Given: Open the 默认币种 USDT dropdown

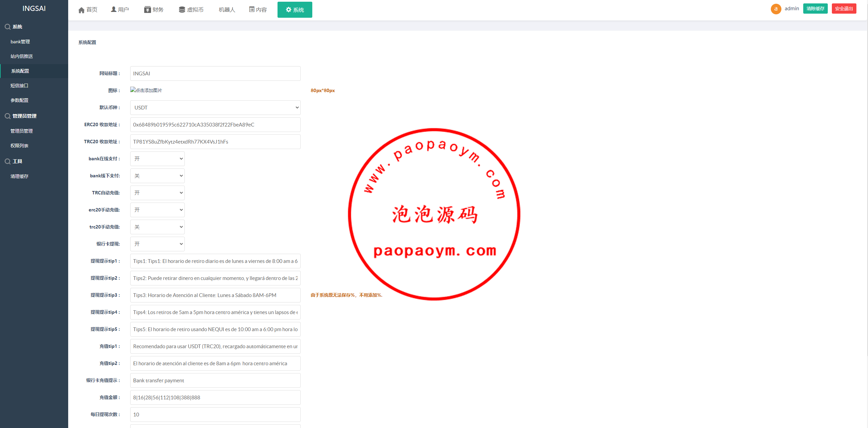Looking at the screenshot, I should click(x=215, y=107).
